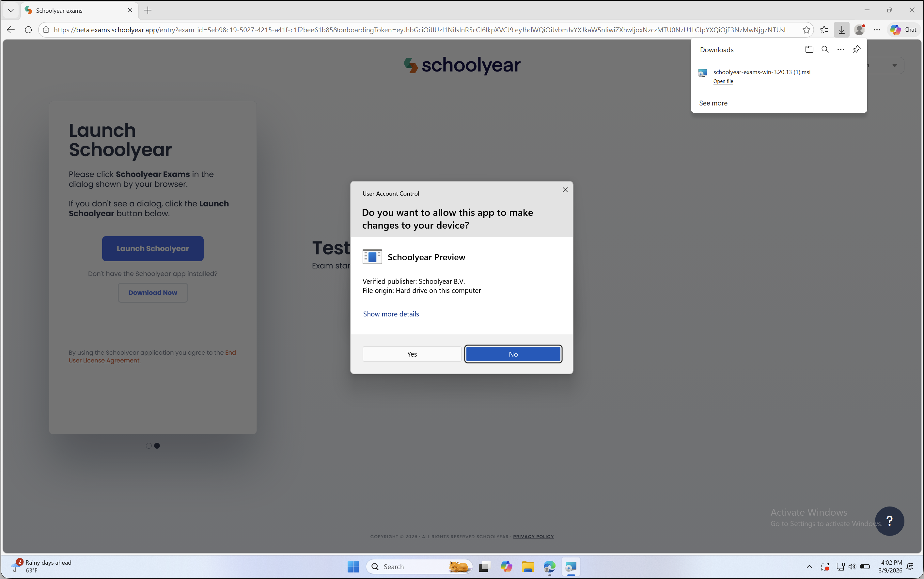
Task: Open downloads folder icon in Downloads panel
Action: (x=809, y=49)
